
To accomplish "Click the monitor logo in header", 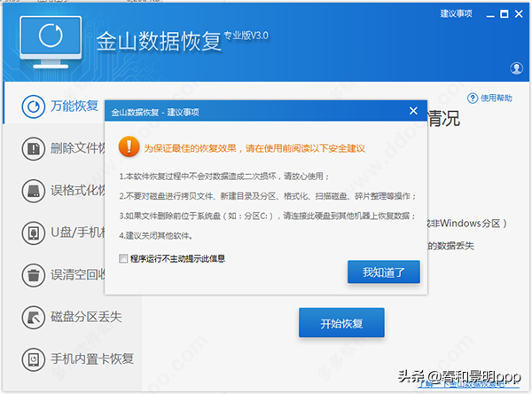I will [51, 42].
